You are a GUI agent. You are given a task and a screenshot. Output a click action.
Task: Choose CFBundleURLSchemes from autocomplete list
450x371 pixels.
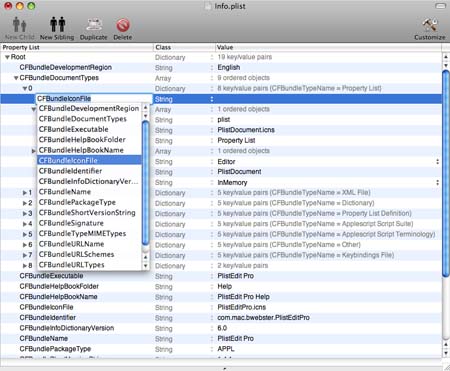(x=89, y=254)
